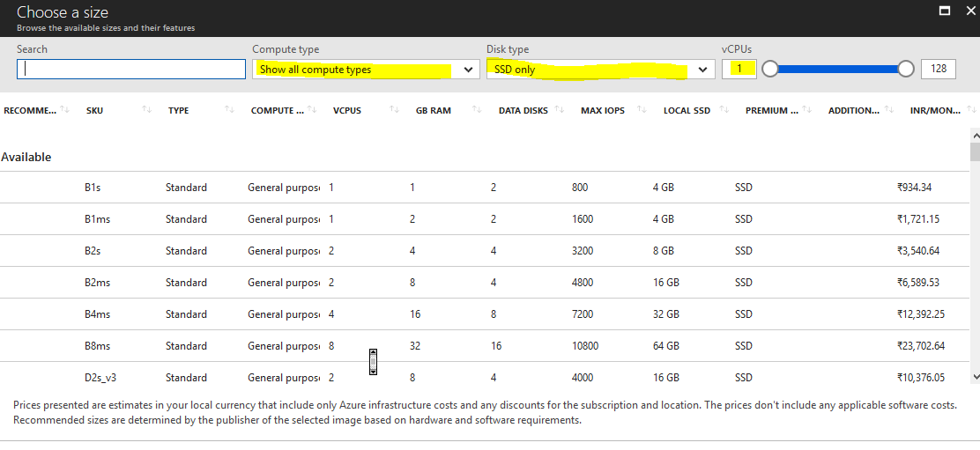Click the GB RAM column sort icon
980x450 pixels.
click(x=477, y=110)
